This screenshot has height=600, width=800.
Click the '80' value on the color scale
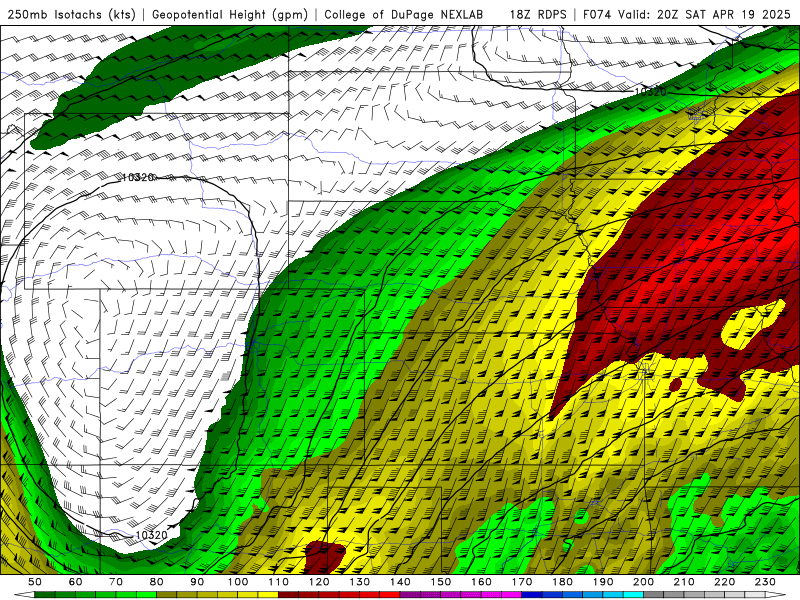pos(157,582)
